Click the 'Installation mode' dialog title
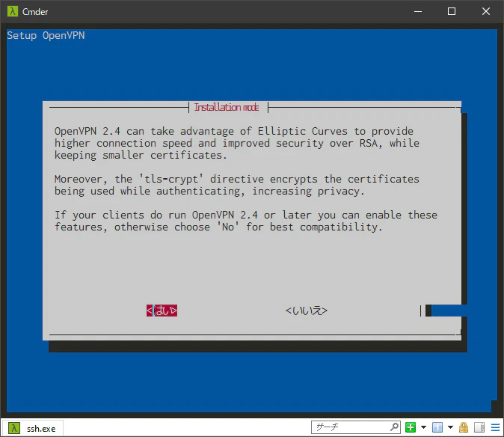 coord(227,107)
